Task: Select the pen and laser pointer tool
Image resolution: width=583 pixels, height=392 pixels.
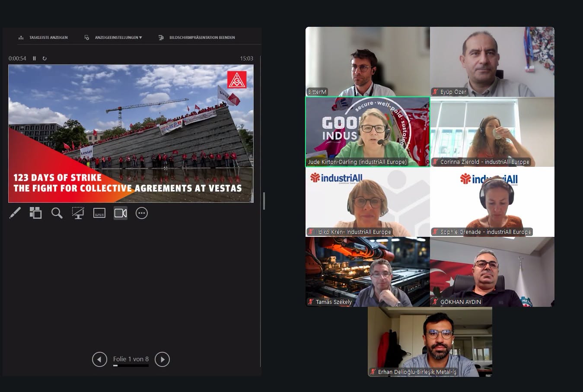Action: pyautogui.click(x=15, y=213)
